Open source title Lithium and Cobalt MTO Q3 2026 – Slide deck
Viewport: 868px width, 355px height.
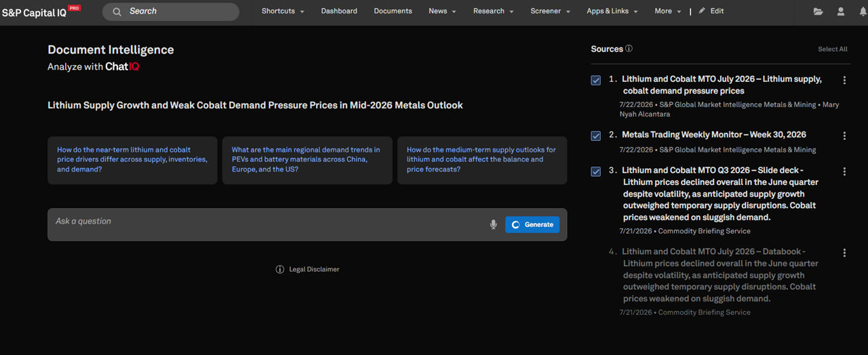pos(720,194)
